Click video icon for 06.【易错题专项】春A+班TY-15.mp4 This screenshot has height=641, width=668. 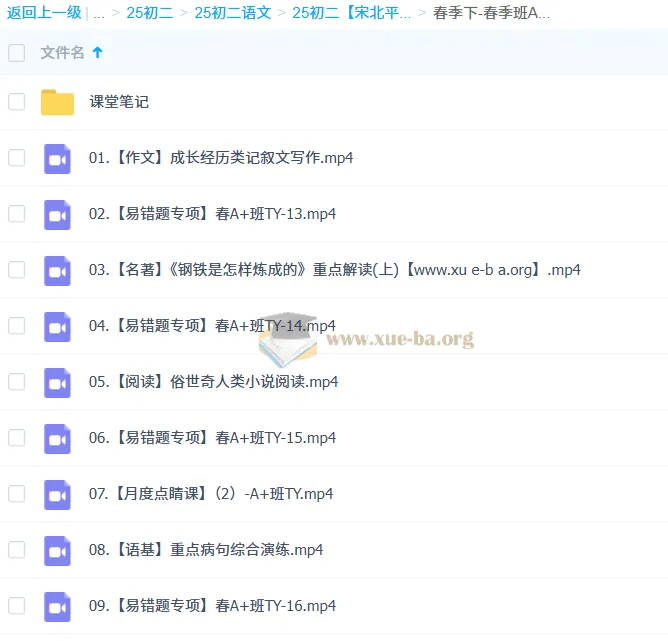58,439
